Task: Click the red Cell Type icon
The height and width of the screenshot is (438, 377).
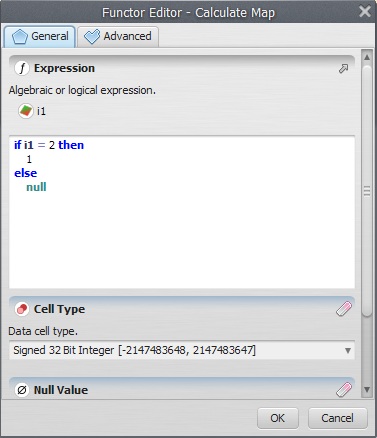Action: tap(22, 309)
